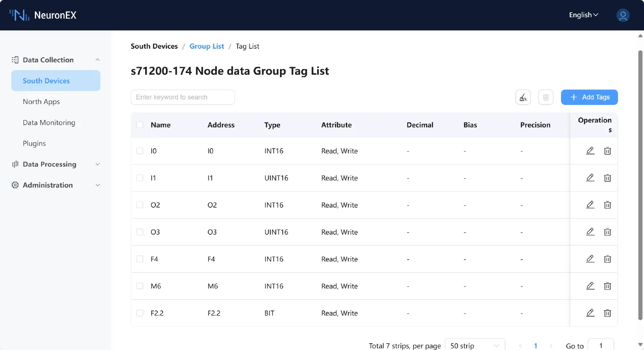
Task: Go to Data Monitoring in sidebar
Action: tap(49, 123)
